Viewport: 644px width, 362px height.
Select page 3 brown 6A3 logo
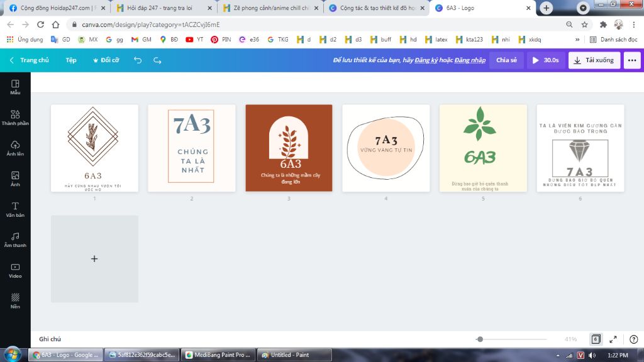(289, 148)
